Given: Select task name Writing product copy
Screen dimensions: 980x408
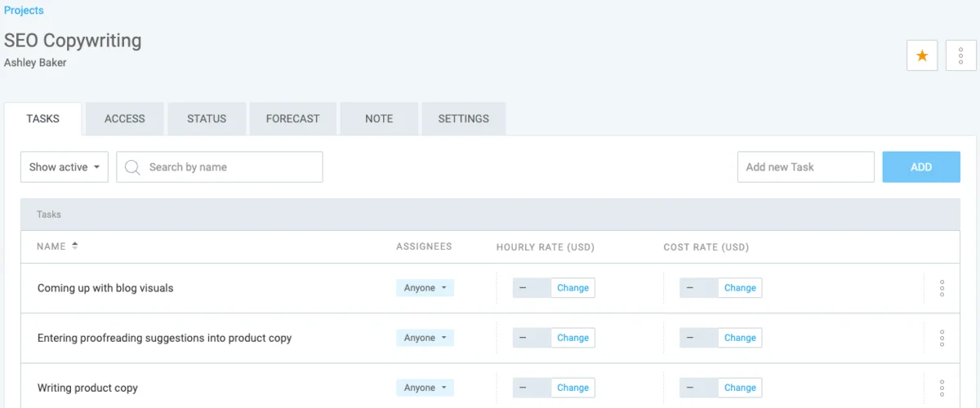Looking at the screenshot, I should pos(87,388).
